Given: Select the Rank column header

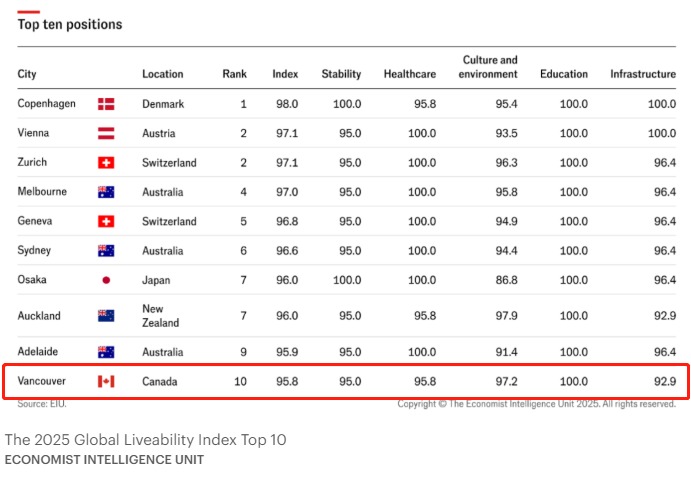Looking at the screenshot, I should 234,74.
